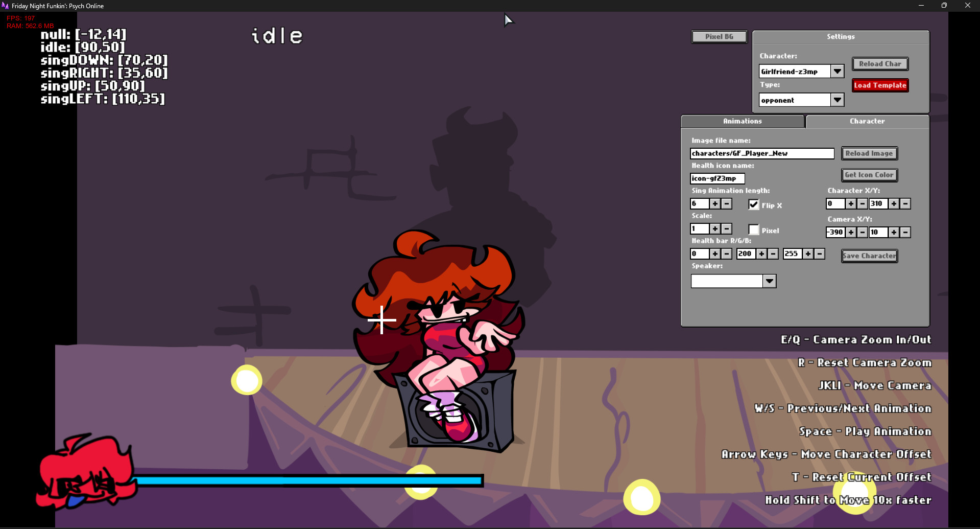Viewport: 980px width, 529px height.
Task: Focus the Character Y field showing 310
Action: [878, 203]
